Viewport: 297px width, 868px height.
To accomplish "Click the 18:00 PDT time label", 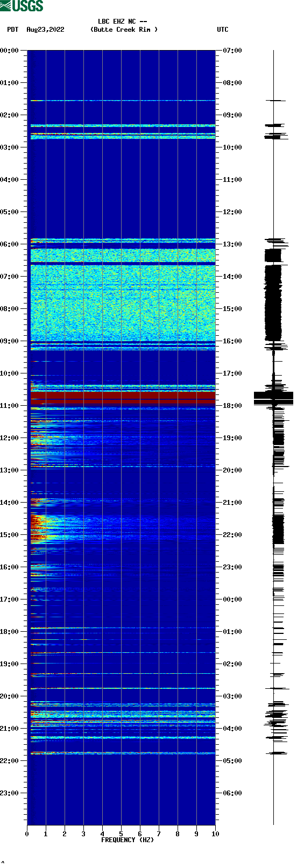I will (10, 632).
